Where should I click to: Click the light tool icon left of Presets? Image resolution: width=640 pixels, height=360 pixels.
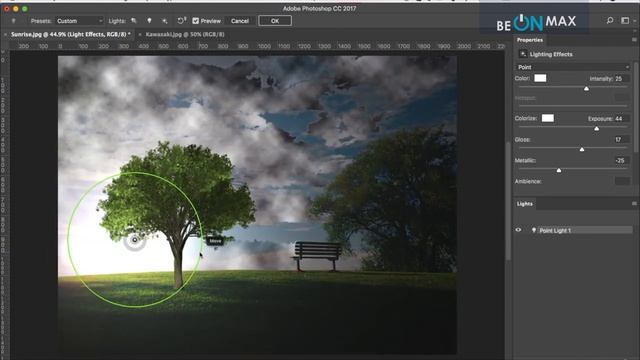coord(13,21)
